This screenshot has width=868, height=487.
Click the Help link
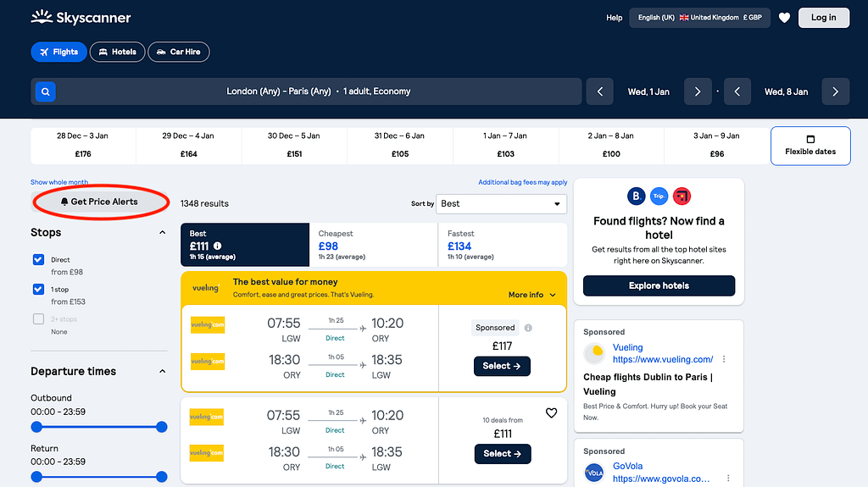pos(614,18)
